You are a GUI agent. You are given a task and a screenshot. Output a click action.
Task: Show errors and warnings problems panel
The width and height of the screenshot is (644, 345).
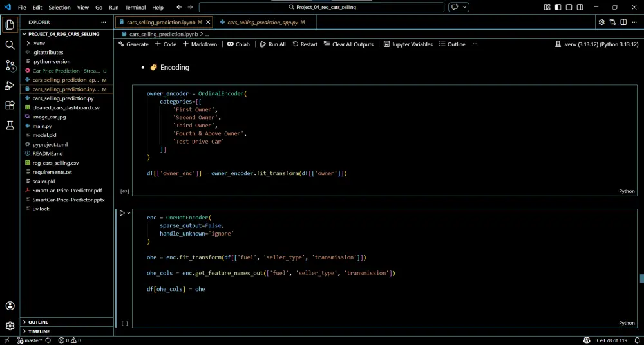[x=70, y=340]
